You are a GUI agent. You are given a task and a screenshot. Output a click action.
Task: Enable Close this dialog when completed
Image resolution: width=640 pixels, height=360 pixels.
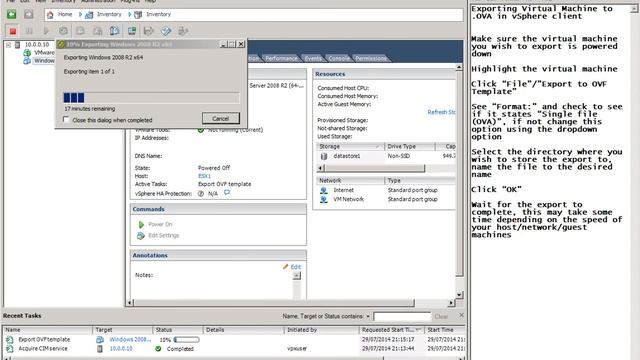[66, 120]
